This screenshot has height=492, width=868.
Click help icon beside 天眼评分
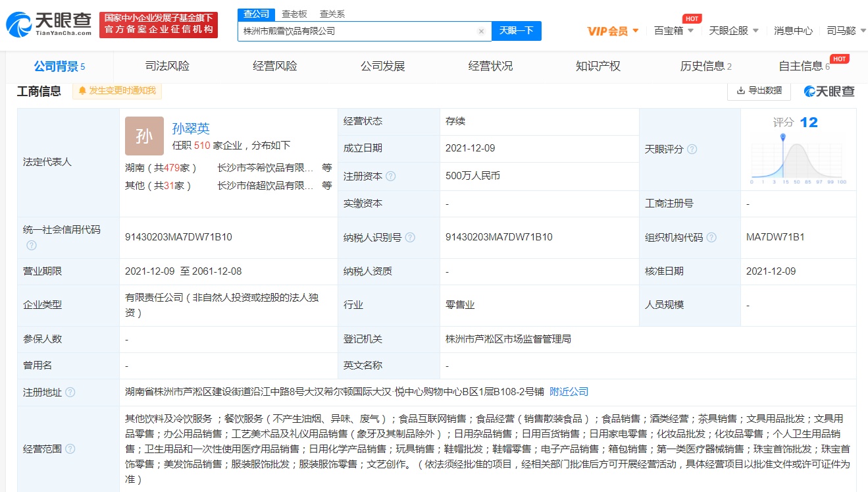[692, 150]
